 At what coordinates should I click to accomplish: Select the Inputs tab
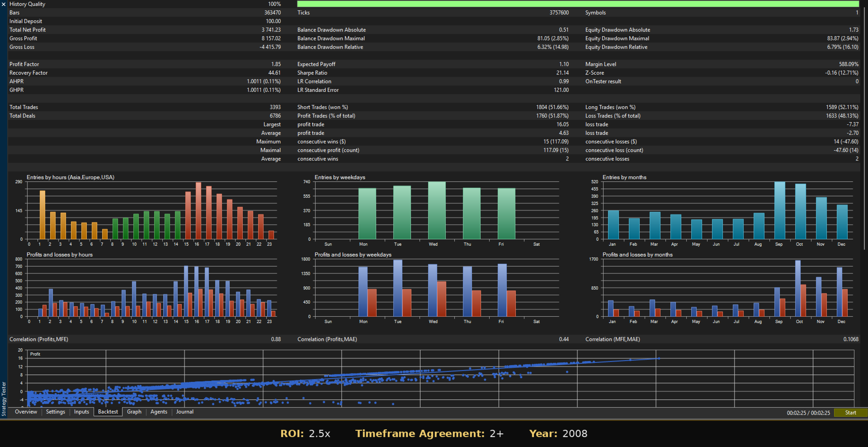click(81, 412)
